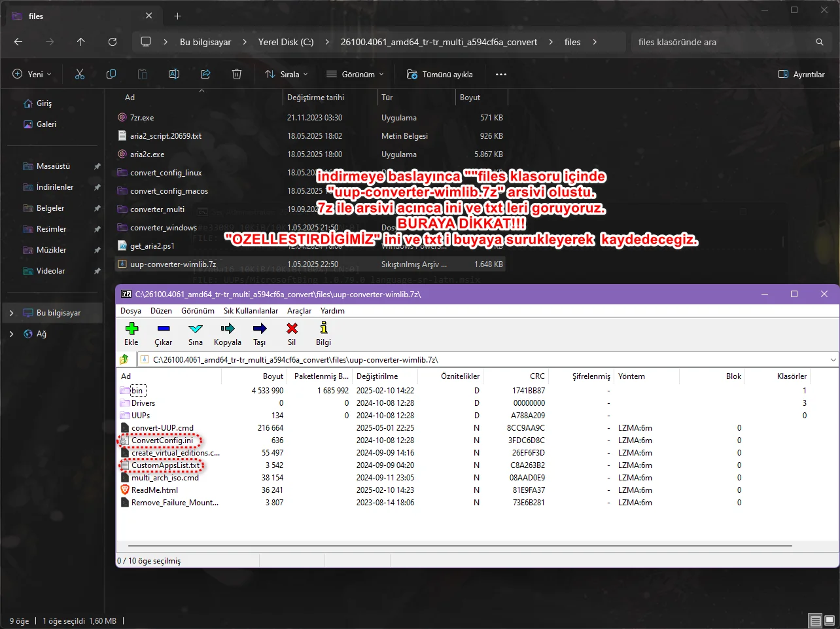The image size is (840, 629).
Task: Open the Görünüm menu in 7-Zip
Action: click(198, 311)
